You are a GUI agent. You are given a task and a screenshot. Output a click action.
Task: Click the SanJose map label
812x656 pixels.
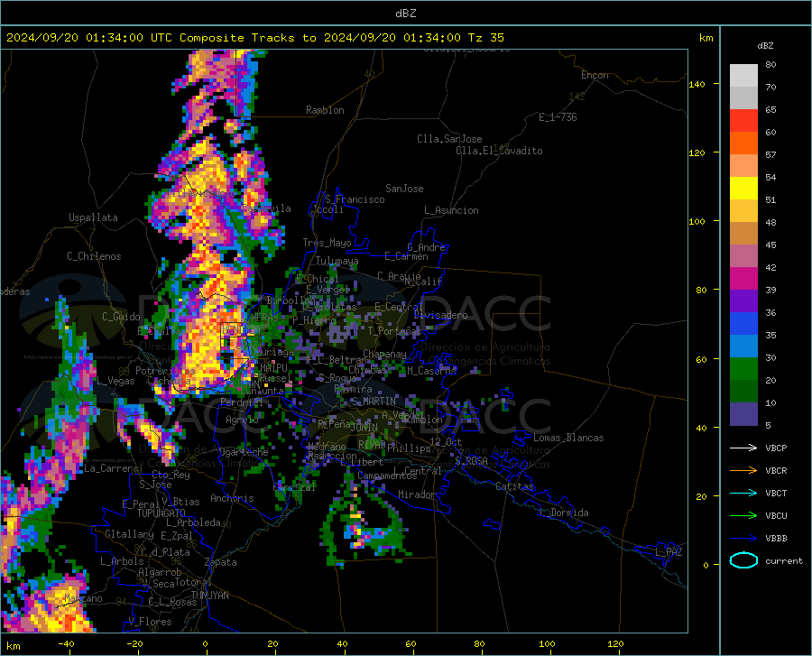(x=404, y=189)
